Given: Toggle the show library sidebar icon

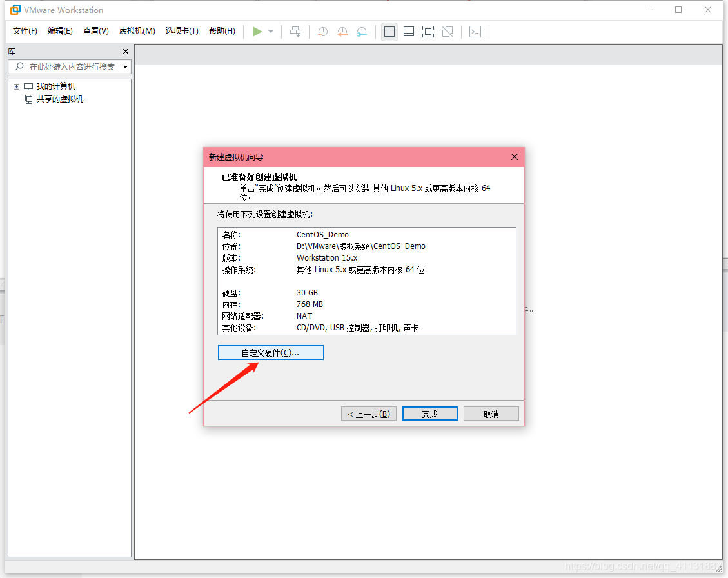Looking at the screenshot, I should tap(389, 32).
